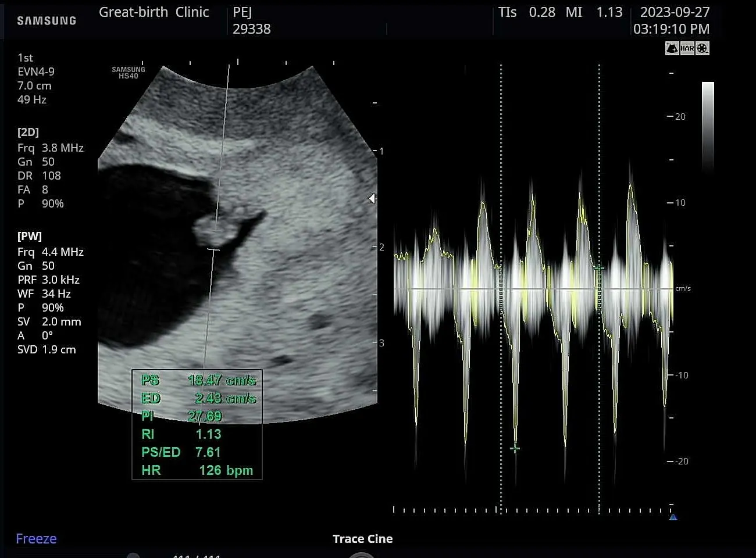Click the PS/ED 7.61 measurement
Viewport: 756px width, 558px height.
(x=181, y=452)
